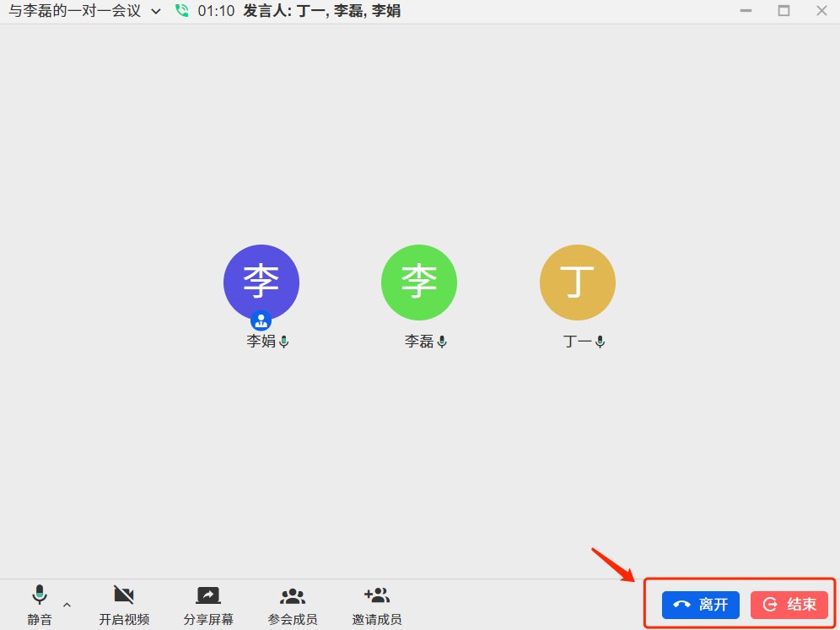Click the call timer 01:10

tap(217, 11)
